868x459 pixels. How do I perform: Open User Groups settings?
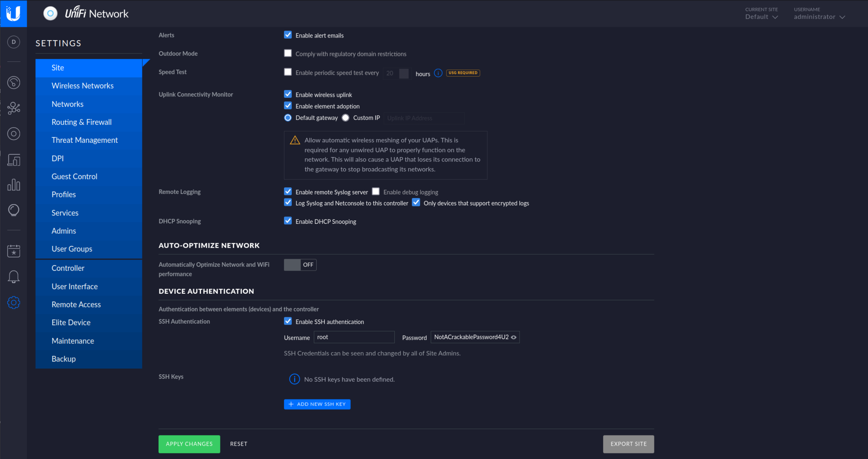point(89,249)
